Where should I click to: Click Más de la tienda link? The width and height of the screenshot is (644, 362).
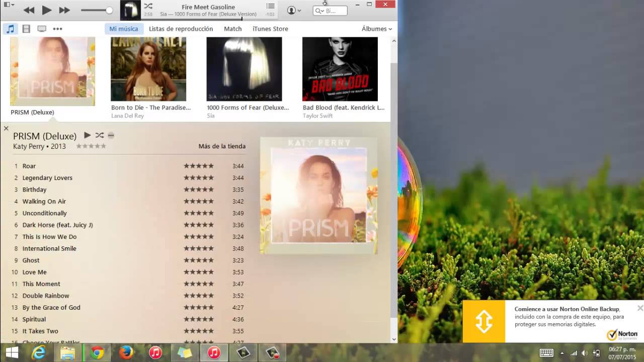coord(222,146)
